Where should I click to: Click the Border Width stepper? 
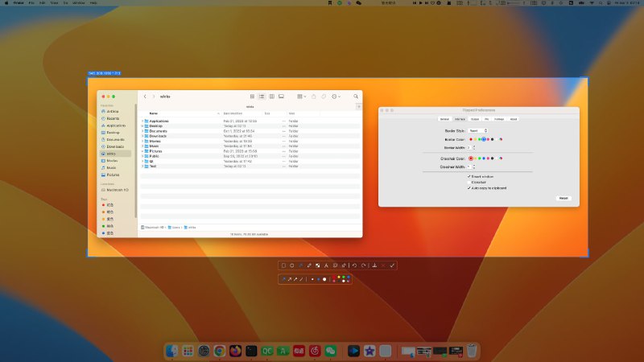[x=474, y=147]
